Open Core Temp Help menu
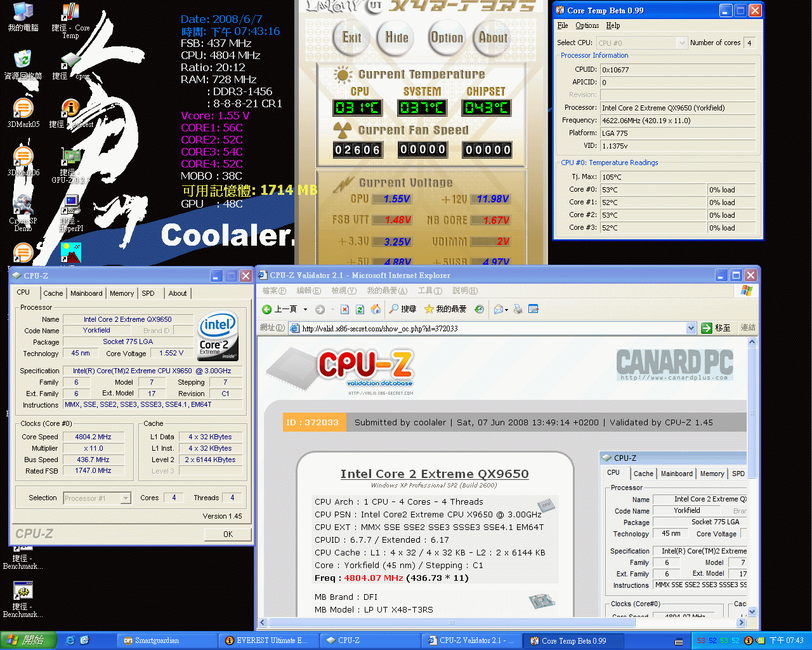 [x=613, y=25]
